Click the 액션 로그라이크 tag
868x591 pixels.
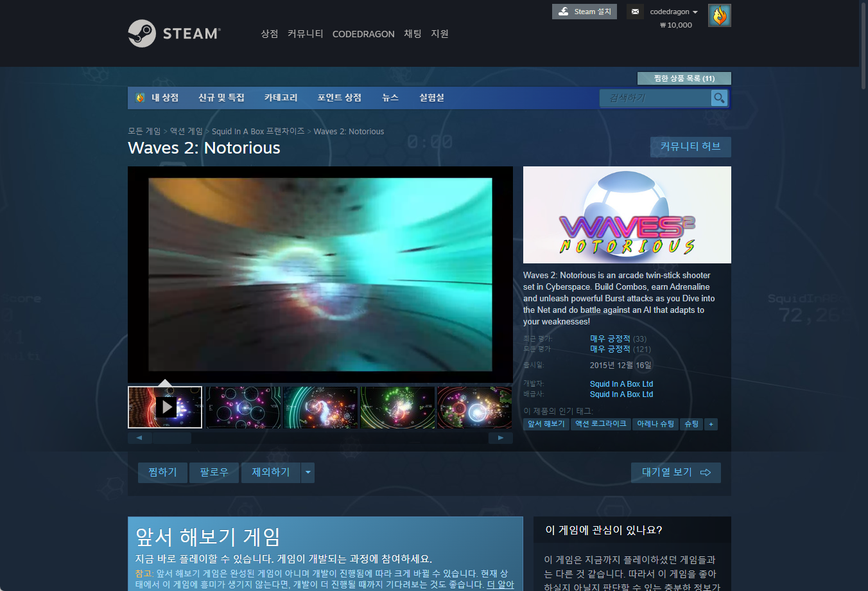click(x=601, y=424)
